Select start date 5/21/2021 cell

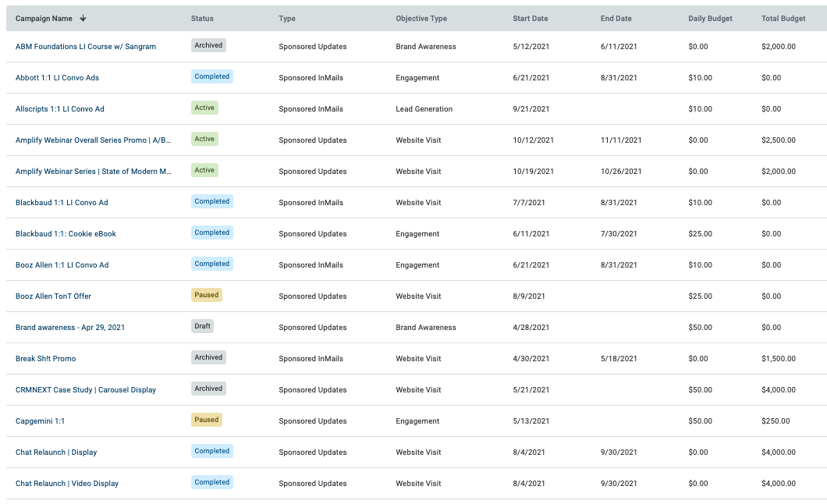[x=531, y=389]
